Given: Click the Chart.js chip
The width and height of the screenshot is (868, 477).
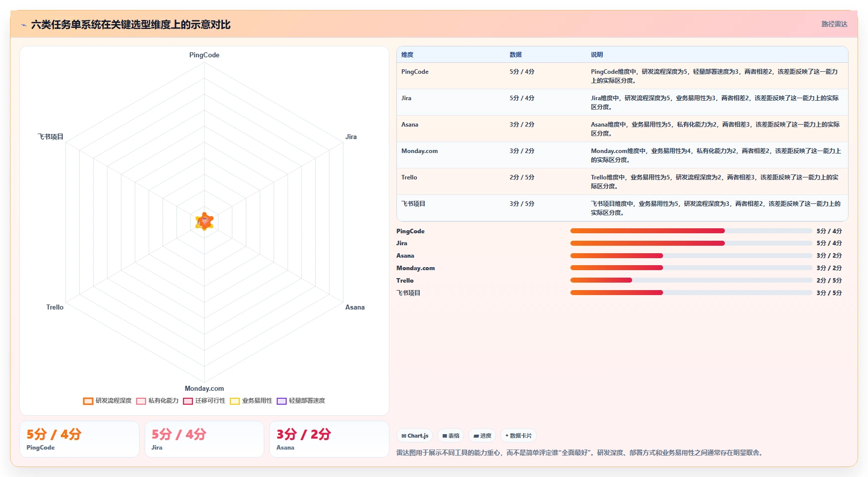Looking at the screenshot, I should (415, 436).
